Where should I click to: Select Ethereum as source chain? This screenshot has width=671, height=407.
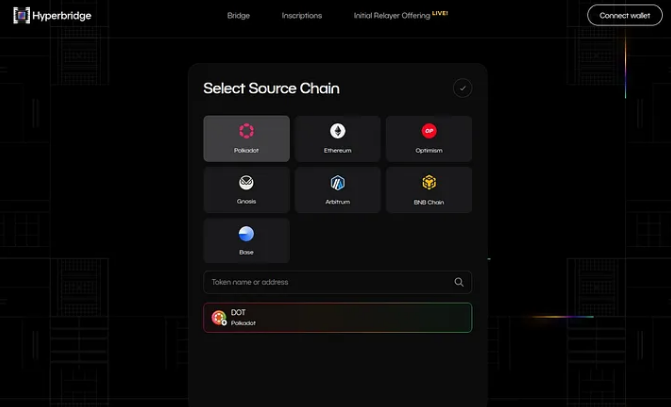click(x=338, y=139)
